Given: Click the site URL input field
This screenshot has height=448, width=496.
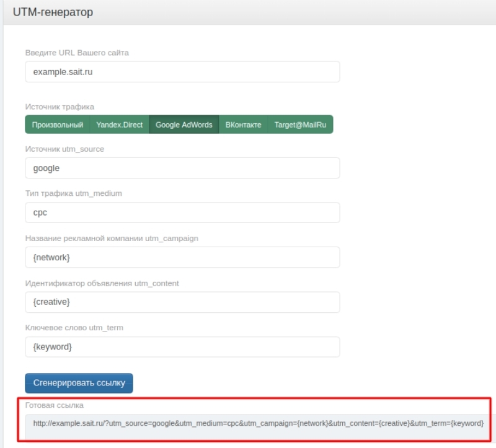Looking at the screenshot, I should coord(182,72).
